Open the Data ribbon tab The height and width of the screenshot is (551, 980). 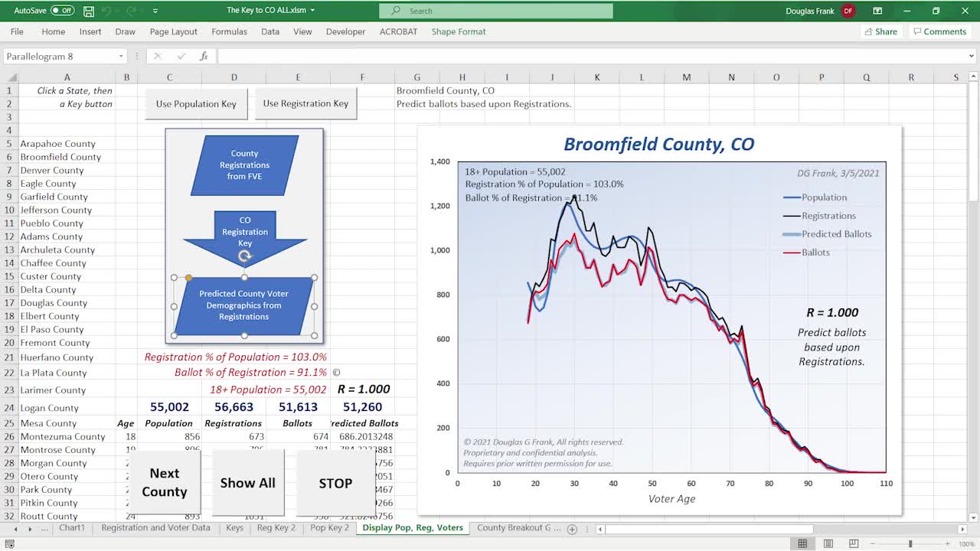(x=270, y=31)
